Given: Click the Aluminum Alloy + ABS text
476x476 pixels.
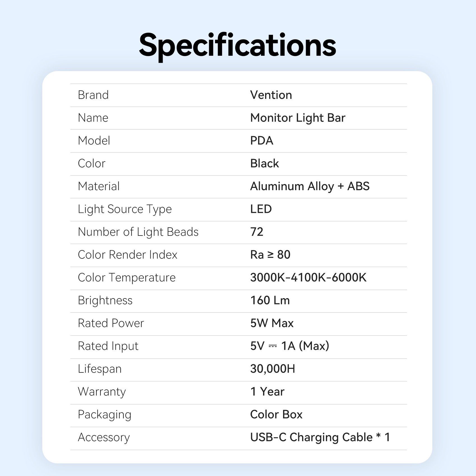Looking at the screenshot, I should 310,186.
